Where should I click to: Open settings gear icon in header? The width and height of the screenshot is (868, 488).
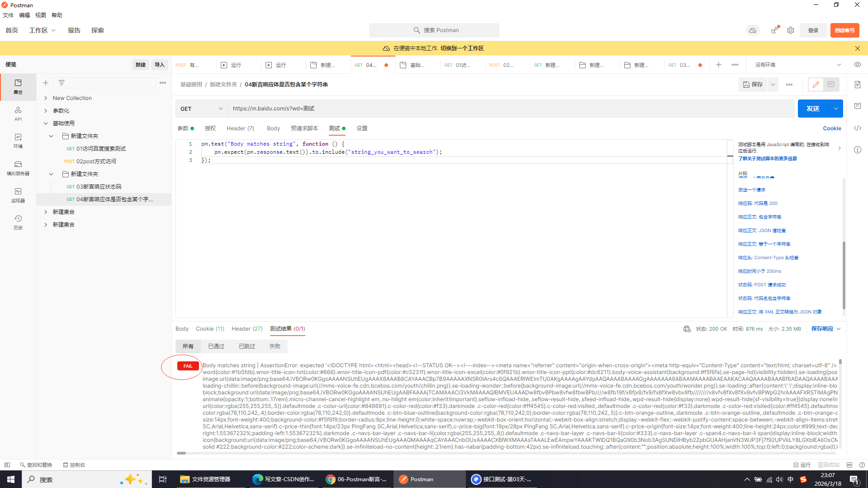pos(791,30)
